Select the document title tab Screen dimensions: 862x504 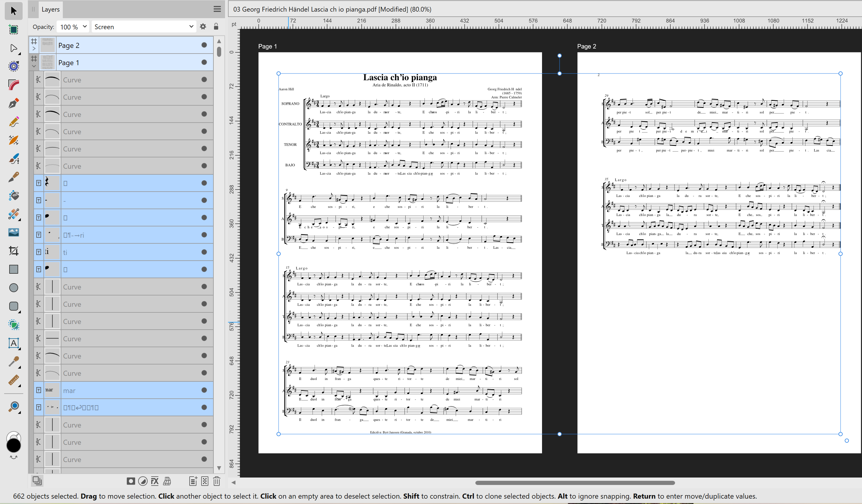point(332,9)
